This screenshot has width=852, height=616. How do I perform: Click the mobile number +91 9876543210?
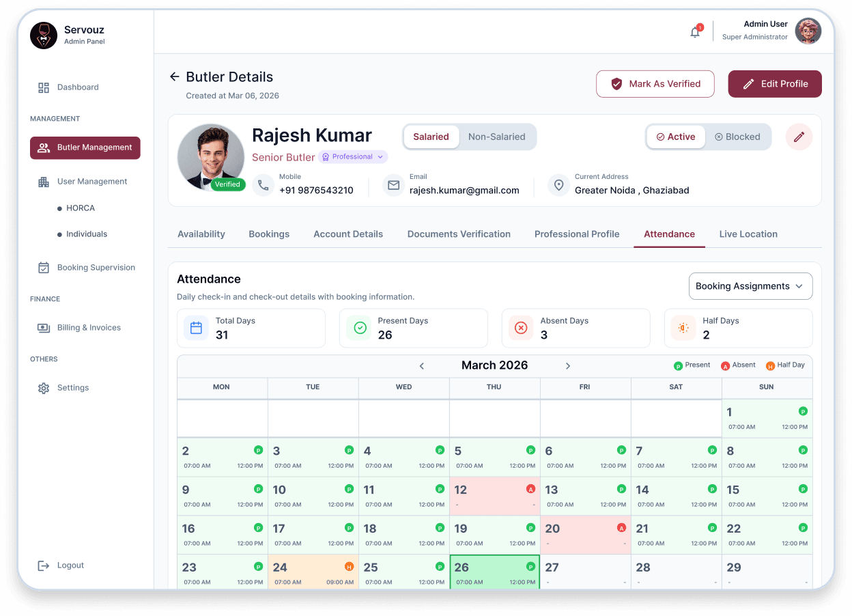(x=316, y=191)
